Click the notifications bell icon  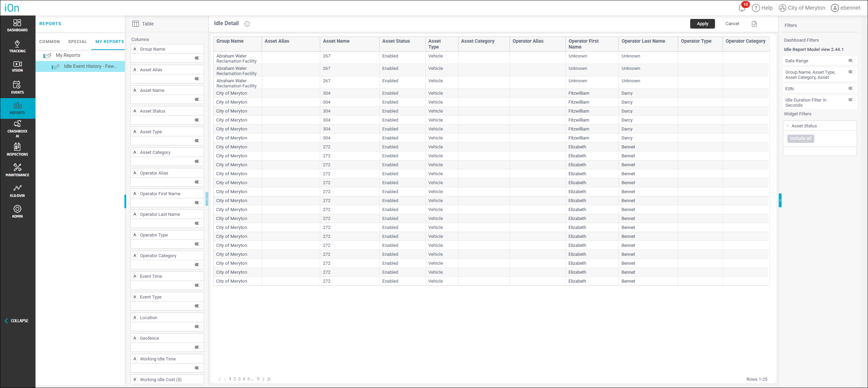pyautogui.click(x=742, y=8)
